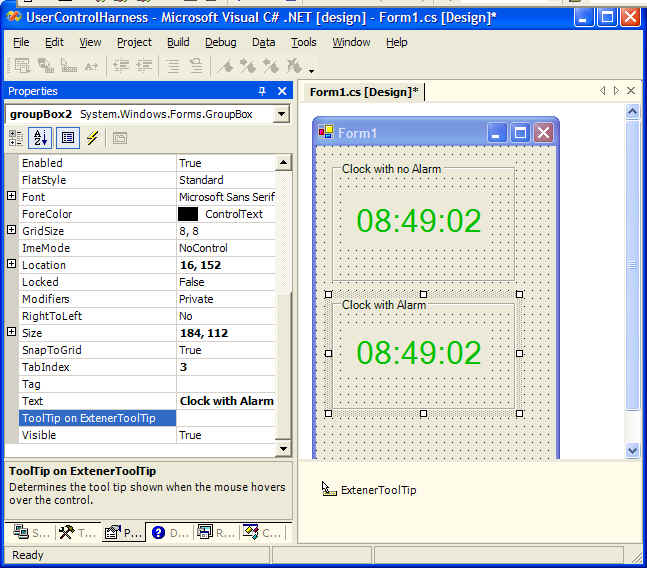Select the Form1.cs [Design] tab
This screenshot has width=647, height=568.
(361, 92)
